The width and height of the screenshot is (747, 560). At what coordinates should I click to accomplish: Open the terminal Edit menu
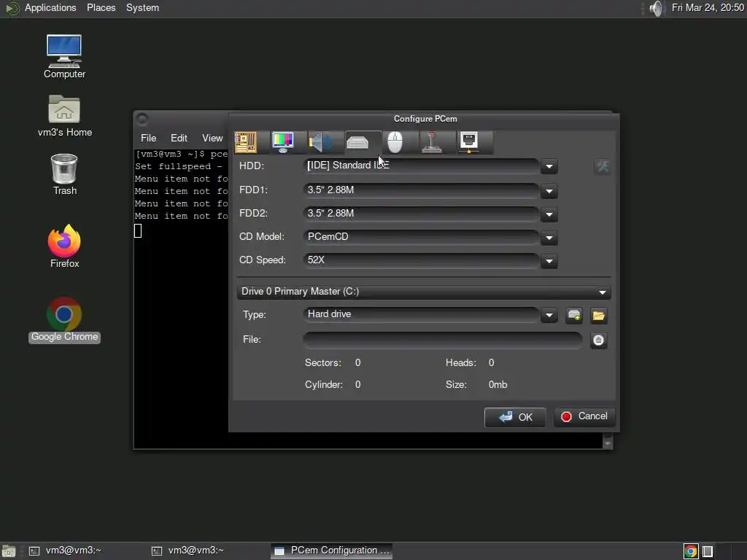(x=179, y=138)
